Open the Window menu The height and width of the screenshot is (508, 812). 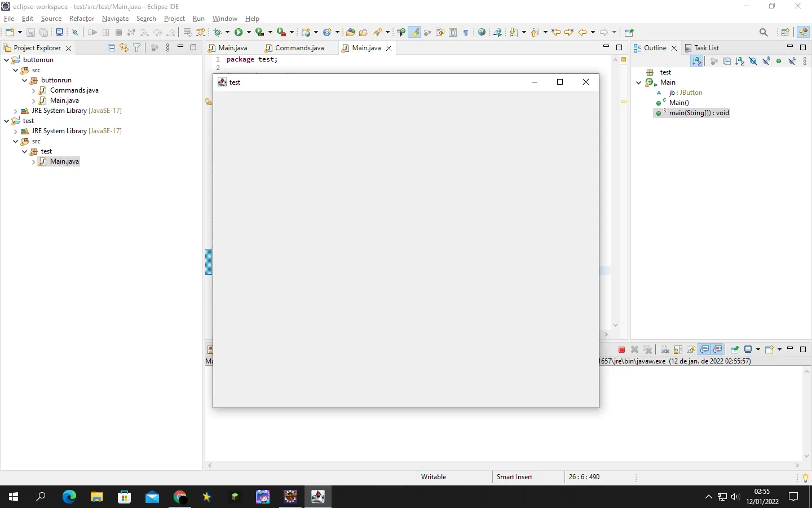225,19
